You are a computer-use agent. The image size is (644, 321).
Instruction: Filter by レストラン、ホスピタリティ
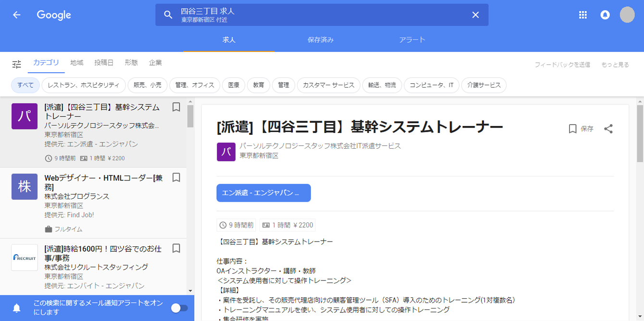[x=84, y=85]
